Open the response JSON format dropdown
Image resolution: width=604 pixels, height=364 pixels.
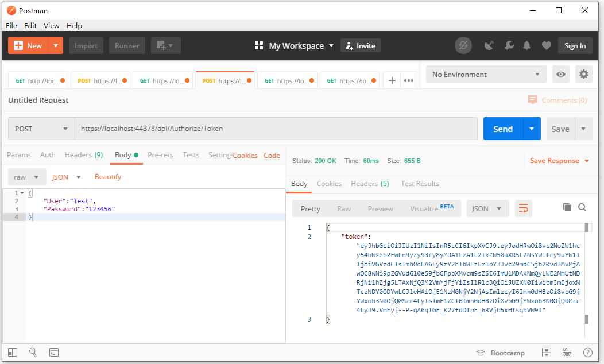[x=487, y=209]
